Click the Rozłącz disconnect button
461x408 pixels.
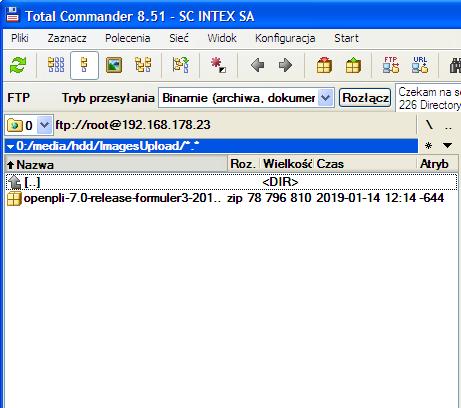pos(365,98)
